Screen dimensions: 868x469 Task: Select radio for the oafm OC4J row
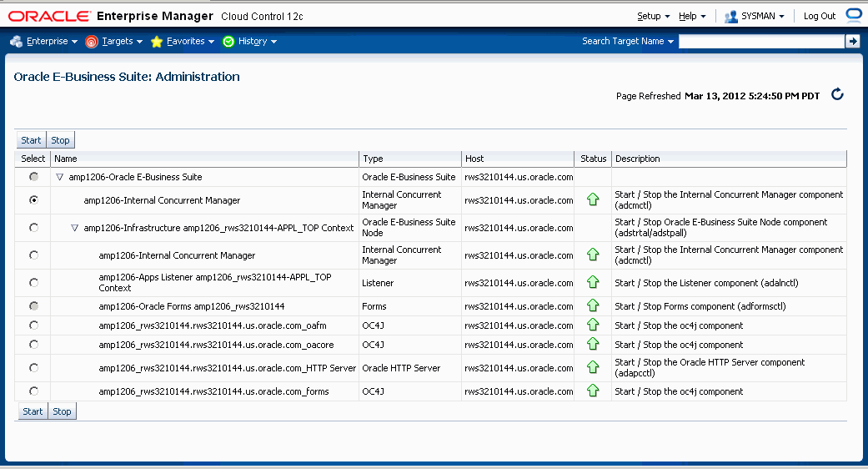point(33,325)
